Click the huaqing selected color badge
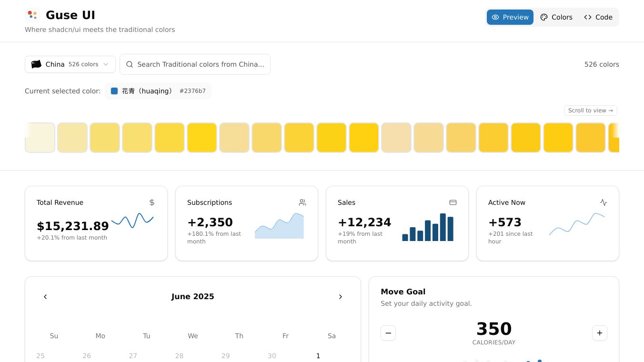Viewport: 644px width, 362px height. coord(158,91)
